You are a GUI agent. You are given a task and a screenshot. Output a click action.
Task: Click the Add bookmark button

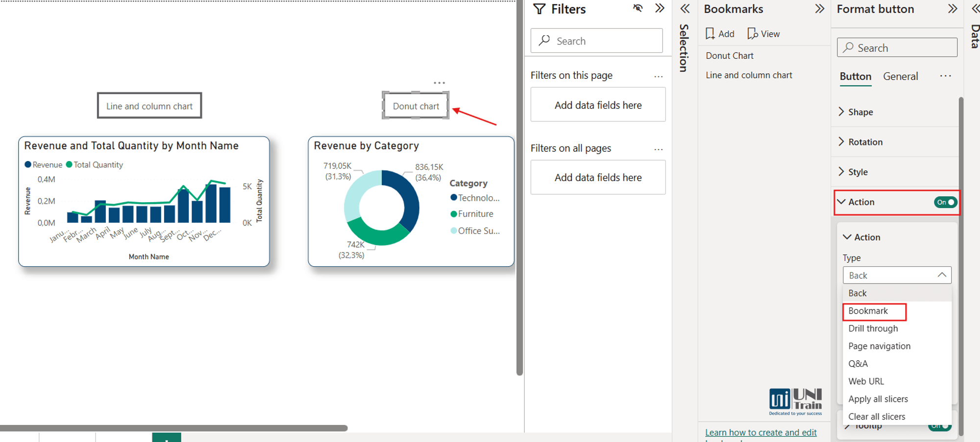[720, 34]
